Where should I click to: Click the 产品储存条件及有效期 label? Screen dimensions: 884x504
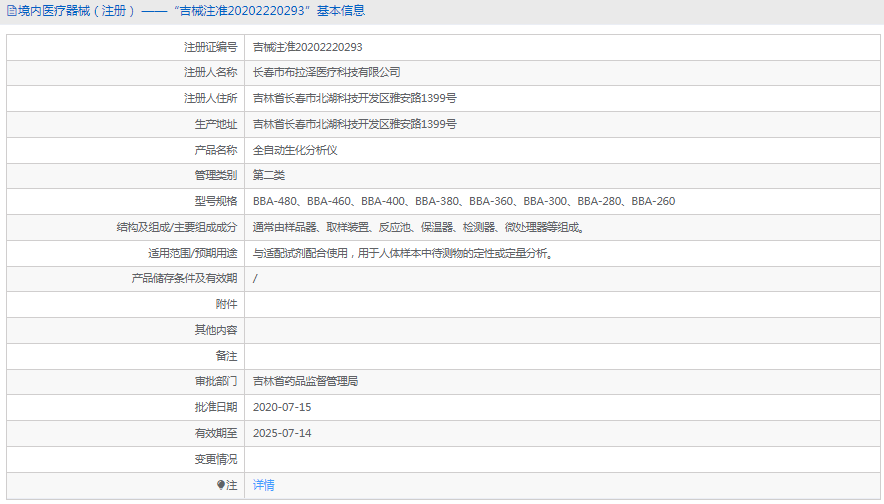point(184,278)
